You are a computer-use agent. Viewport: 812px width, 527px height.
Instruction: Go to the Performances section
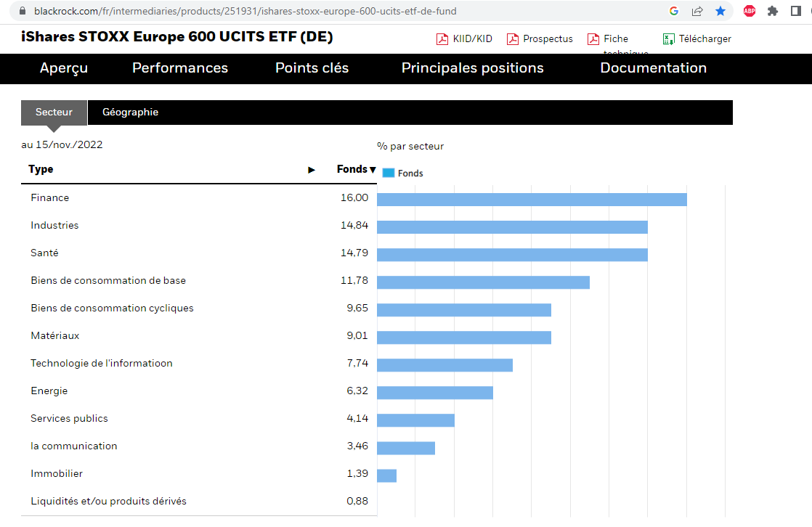coord(179,68)
